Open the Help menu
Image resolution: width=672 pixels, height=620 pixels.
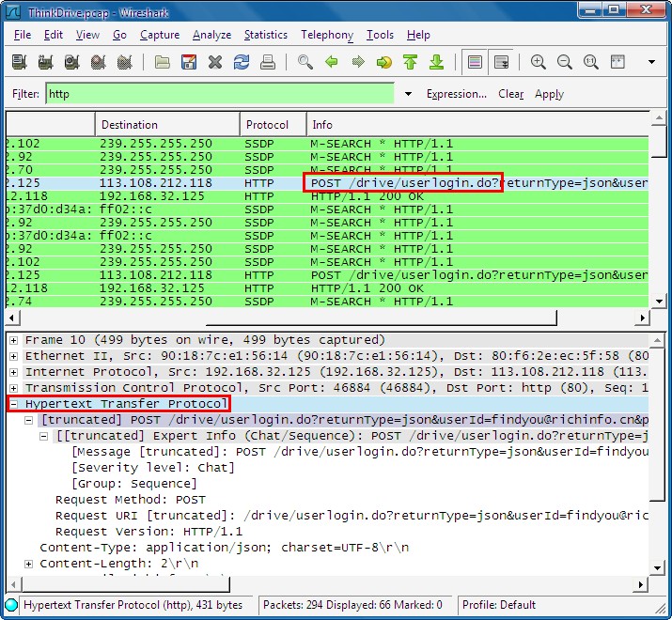point(418,35)
